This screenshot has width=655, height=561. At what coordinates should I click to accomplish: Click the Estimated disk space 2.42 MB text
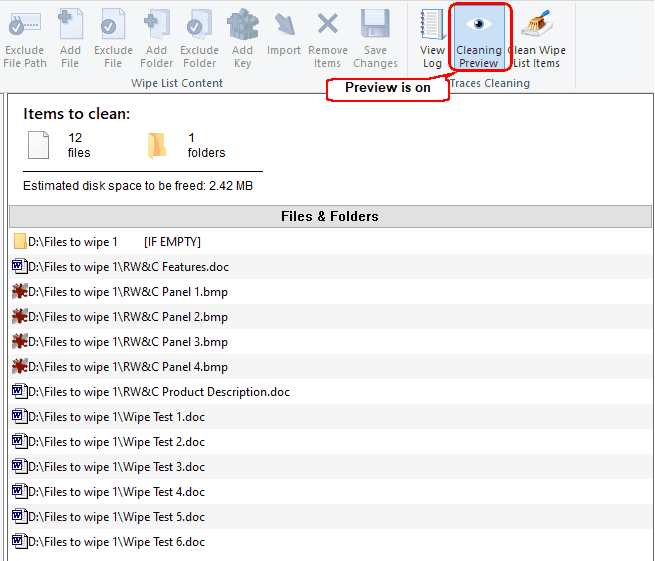pyautogui.click(x=138, y=186)
